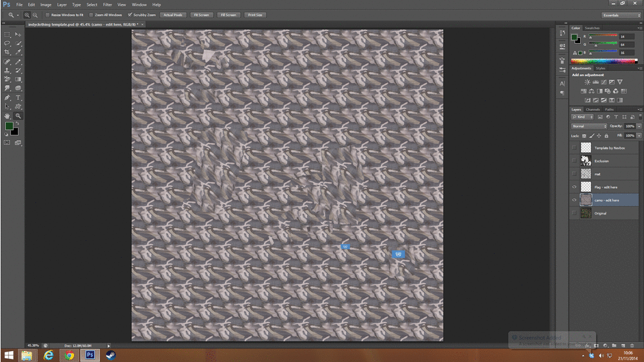Select the Move tool
The height and width of the screenshot is (362, 644).
(18, 35)
